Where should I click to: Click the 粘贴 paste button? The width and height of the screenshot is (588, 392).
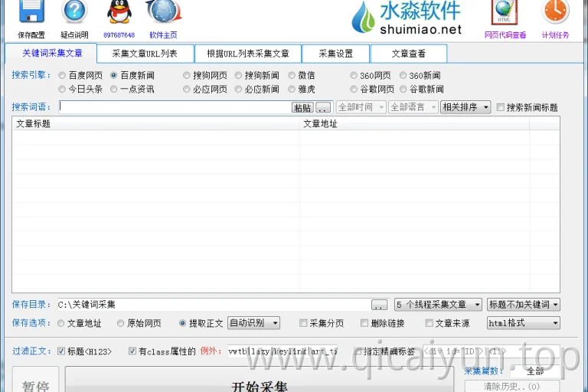coord(302,108)
